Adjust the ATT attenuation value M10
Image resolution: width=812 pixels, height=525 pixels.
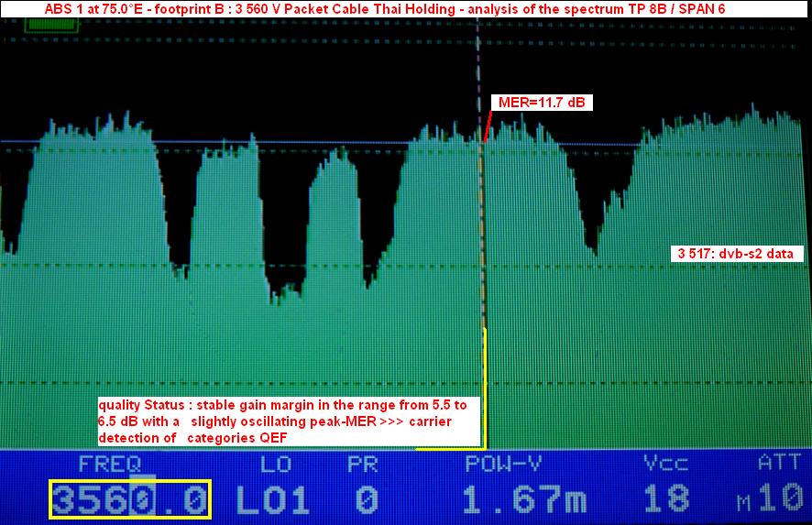point(770,500)
